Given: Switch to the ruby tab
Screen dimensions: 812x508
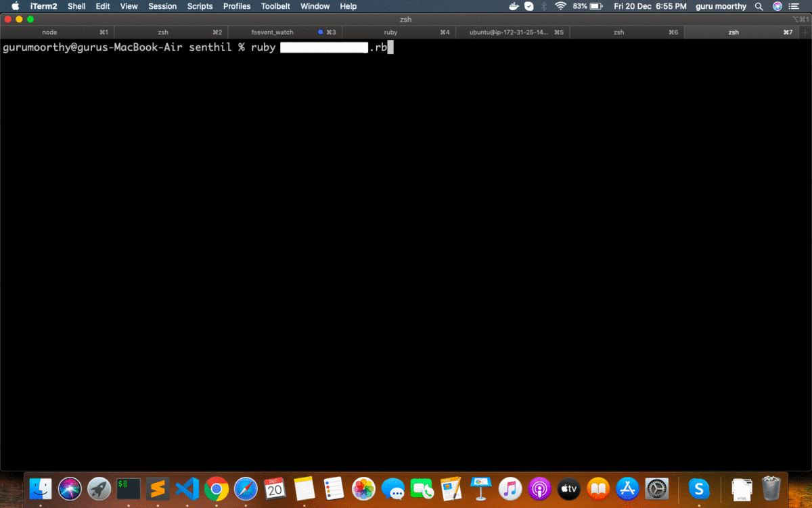Looking at the screenshot, I should pos(399,32).
